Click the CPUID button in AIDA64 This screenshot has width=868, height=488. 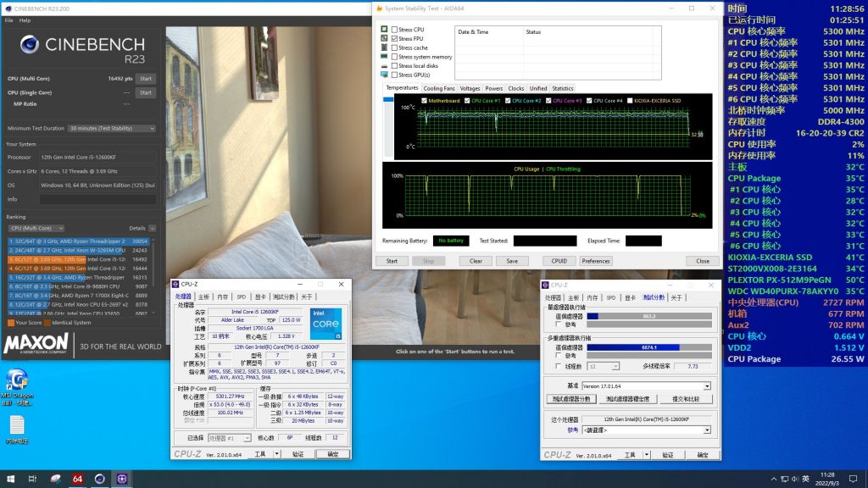[559, 261]
